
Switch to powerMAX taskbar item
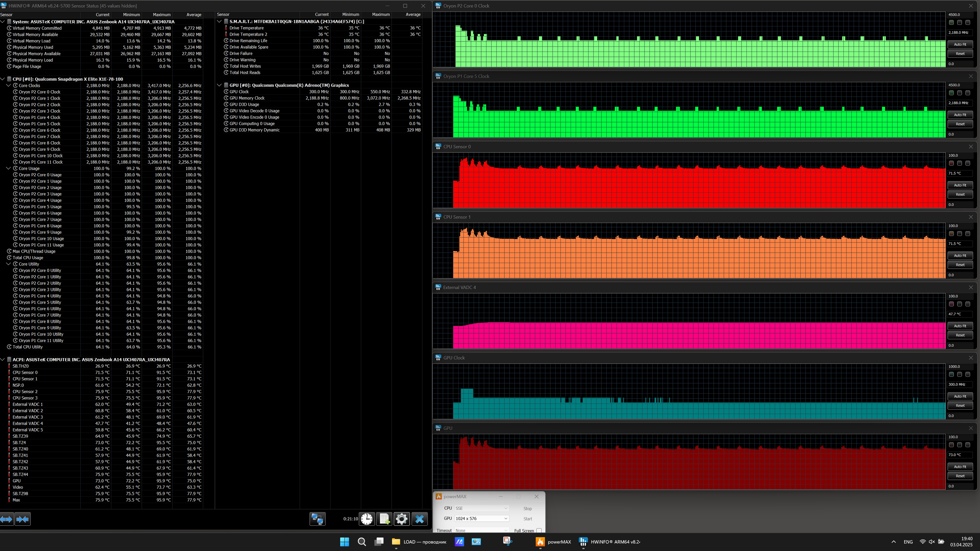[x=553, y=542]
